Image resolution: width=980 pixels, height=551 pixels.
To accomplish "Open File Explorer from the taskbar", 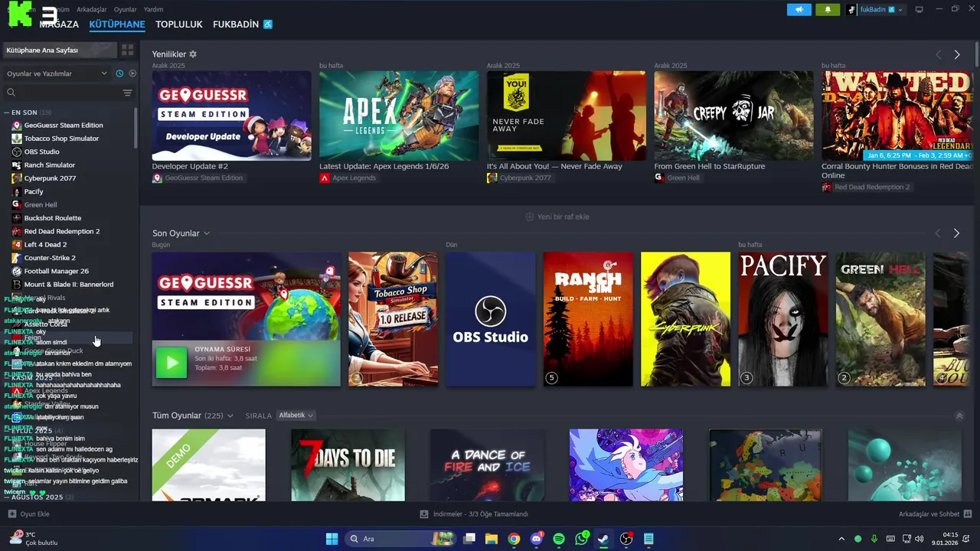I will 492,539.
